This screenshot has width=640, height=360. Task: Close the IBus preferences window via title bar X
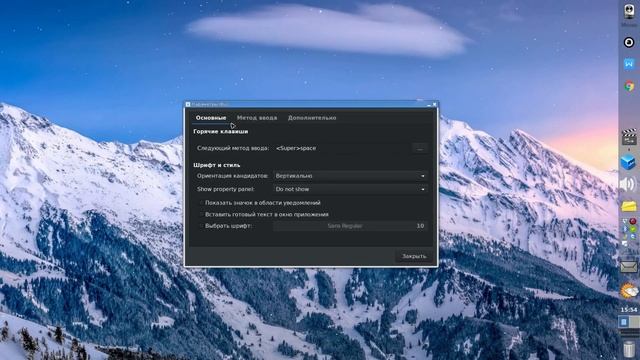click(x=435, y=104)
